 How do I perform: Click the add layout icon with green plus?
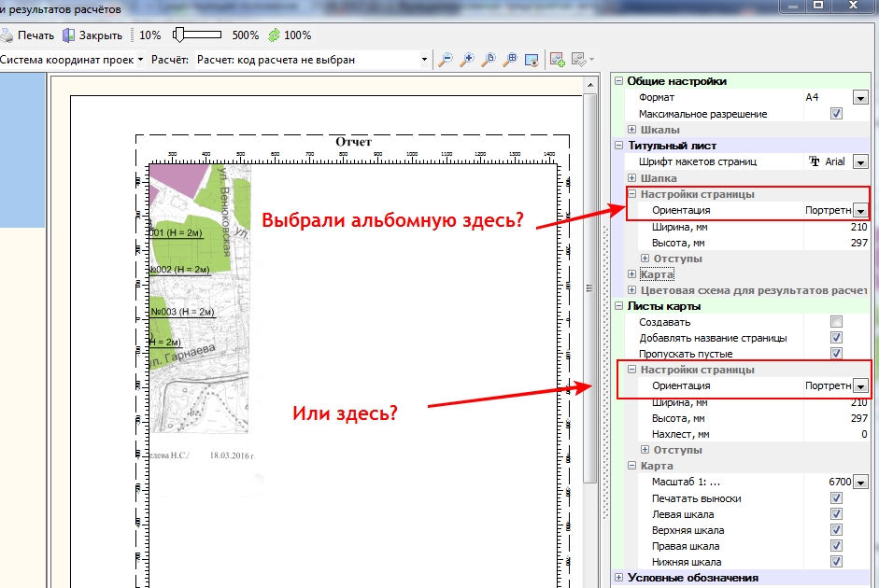point(557,60)
